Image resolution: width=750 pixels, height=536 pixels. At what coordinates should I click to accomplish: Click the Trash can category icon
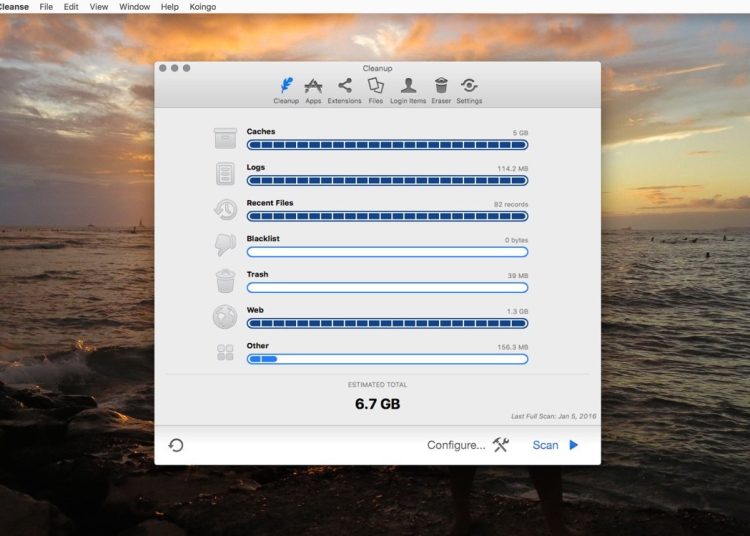(x=225, y=281)
